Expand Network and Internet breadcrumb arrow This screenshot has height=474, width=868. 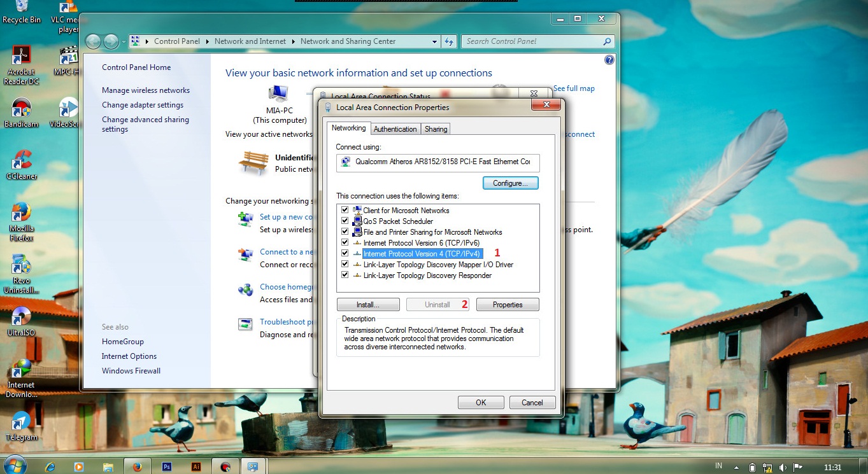294,41
